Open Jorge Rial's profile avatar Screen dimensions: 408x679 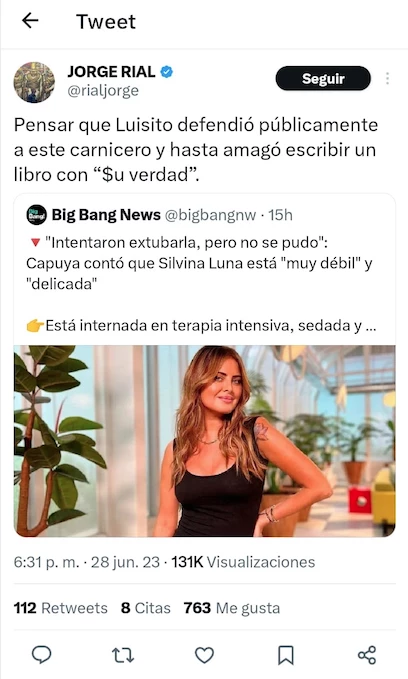(x=34, y=82)
